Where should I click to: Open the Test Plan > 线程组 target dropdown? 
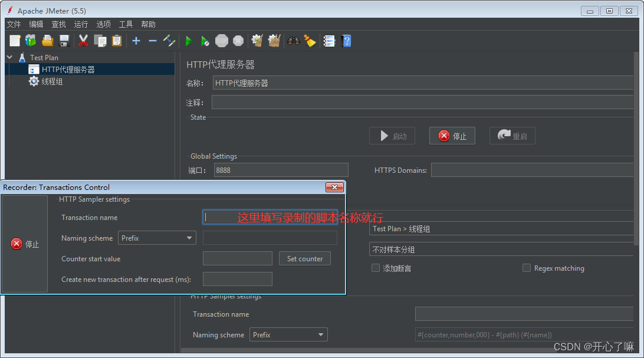tap(501, 229)
